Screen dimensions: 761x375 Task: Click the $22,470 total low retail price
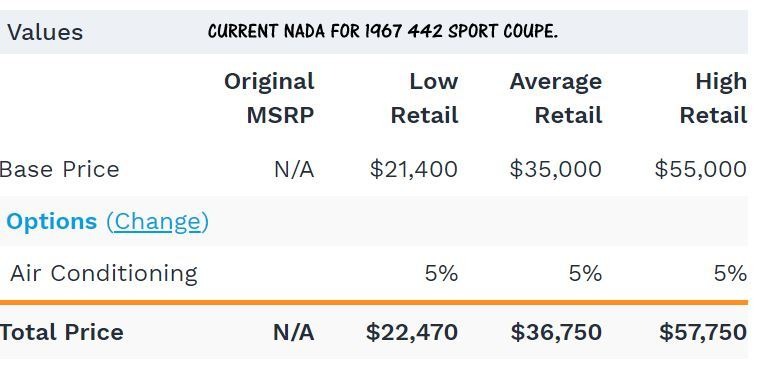(x=412, y=333)
